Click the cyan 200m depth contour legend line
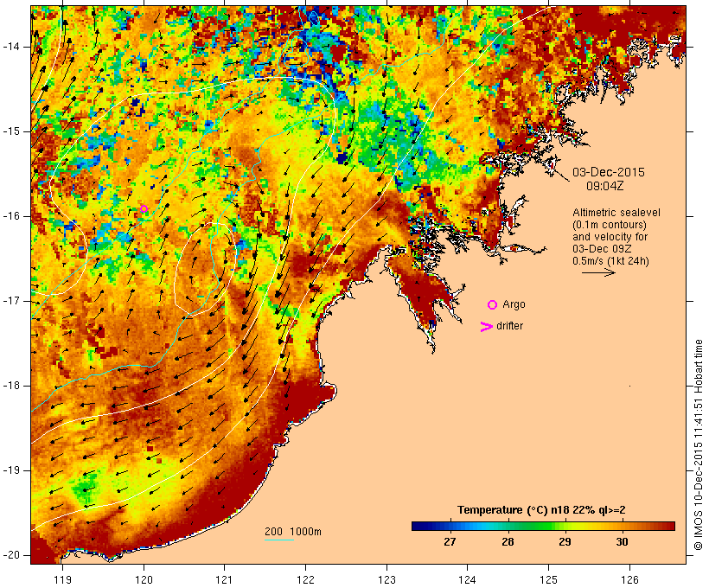The width and height of the screenshot is (709, 588). click(x=279, y=540)
